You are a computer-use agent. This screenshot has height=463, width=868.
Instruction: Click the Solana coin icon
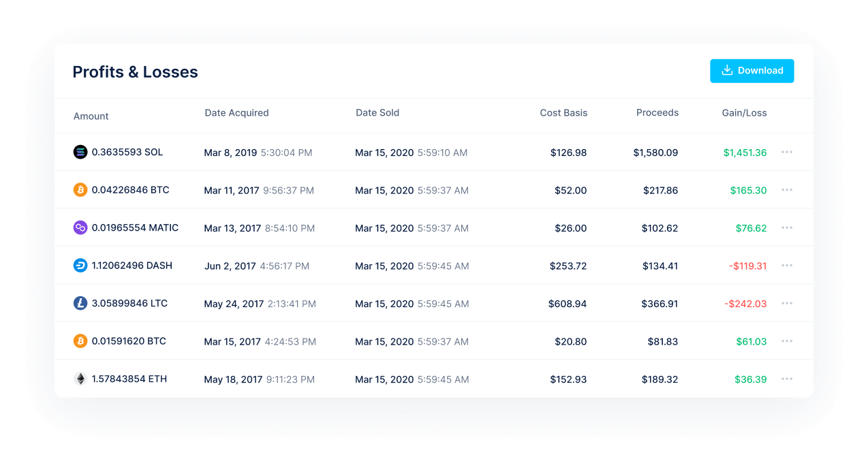coord(80,152)
